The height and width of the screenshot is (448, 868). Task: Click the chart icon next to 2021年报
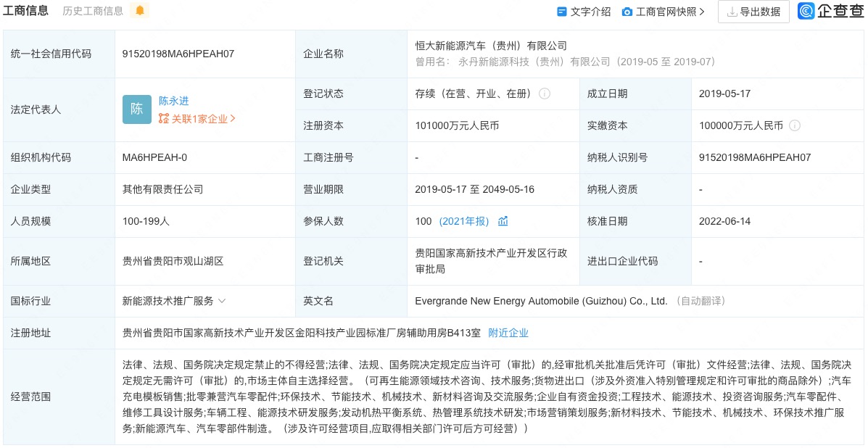(503, 221)
